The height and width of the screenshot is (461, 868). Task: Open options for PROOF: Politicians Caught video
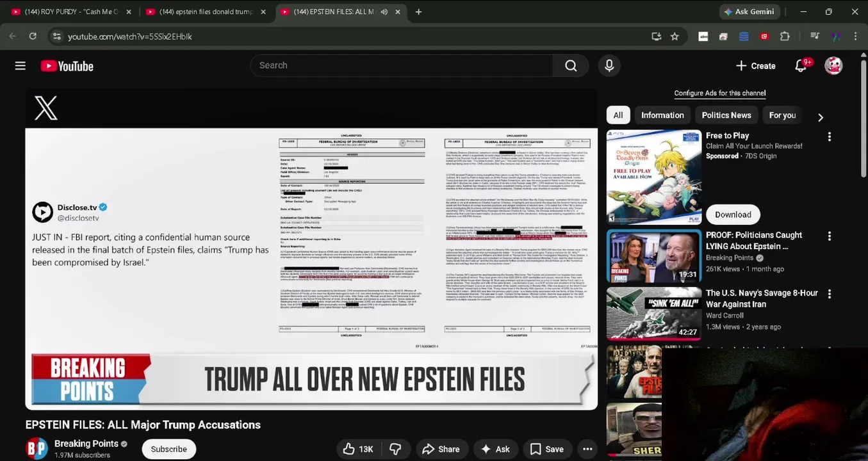830,236
